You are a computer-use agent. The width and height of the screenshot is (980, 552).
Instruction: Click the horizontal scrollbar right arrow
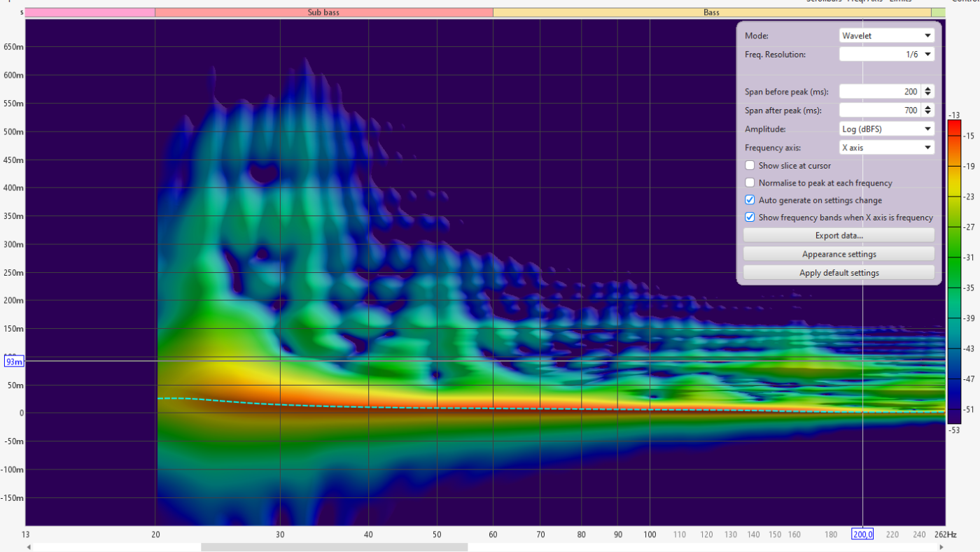(x=941, y=547)
